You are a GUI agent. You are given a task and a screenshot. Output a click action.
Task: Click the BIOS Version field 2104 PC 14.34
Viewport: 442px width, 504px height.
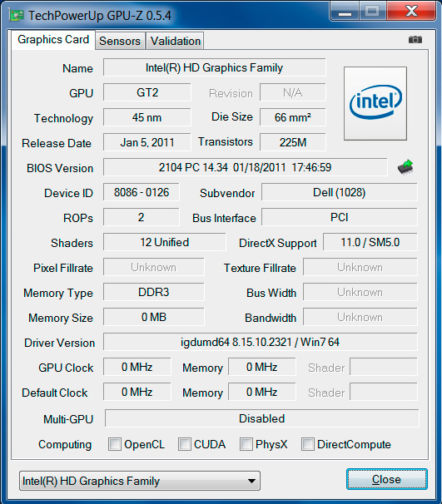click(245, 167)
